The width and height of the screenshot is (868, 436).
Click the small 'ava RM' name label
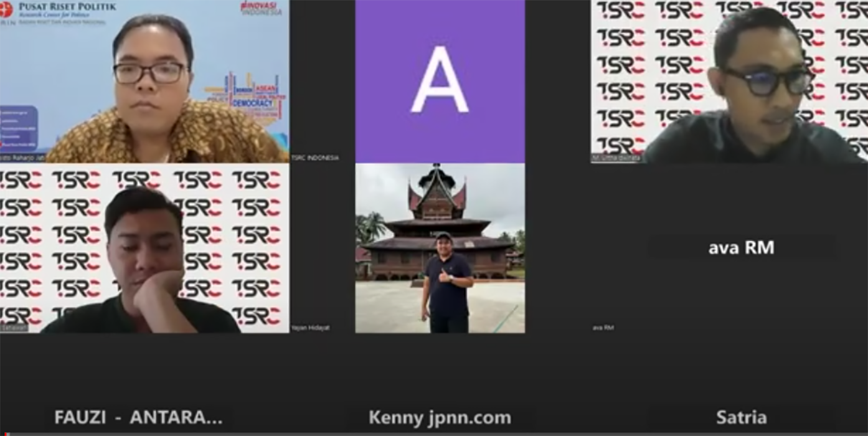[x=603, y=328]
